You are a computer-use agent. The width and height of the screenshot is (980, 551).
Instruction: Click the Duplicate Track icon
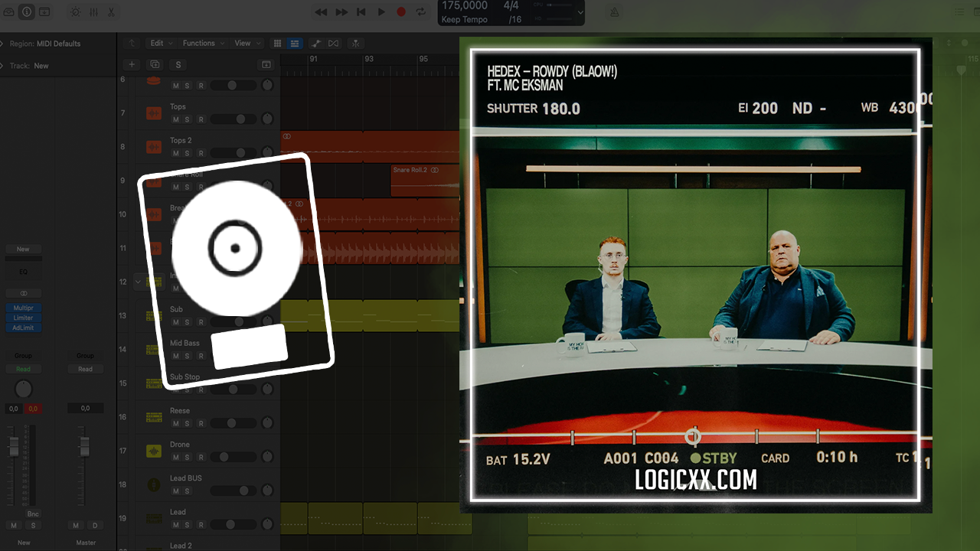[x=155, y=65]
